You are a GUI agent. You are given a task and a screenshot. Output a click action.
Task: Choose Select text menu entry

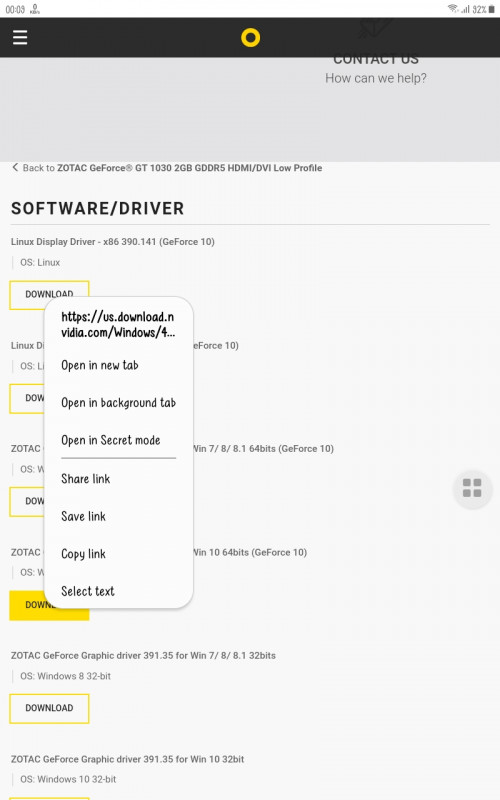pos(88,591)
